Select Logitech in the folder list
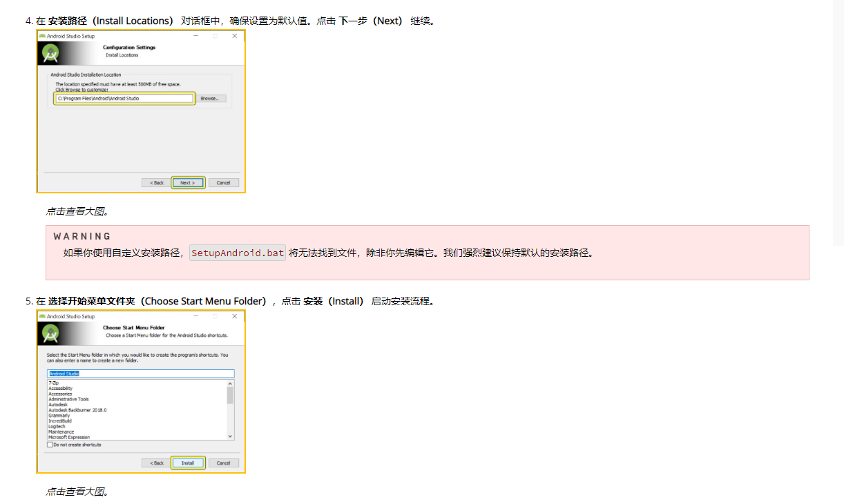This screenshot has width=844, height=504. click(x=57, y=427)
